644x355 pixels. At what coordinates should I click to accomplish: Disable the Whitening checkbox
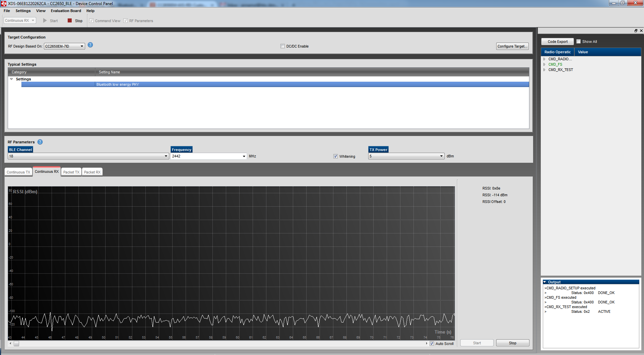click(x=335, y=156)
